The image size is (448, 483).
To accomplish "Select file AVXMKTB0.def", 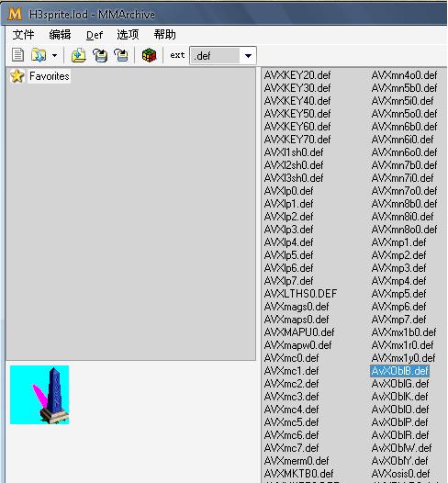I will [x=298, y=474].
